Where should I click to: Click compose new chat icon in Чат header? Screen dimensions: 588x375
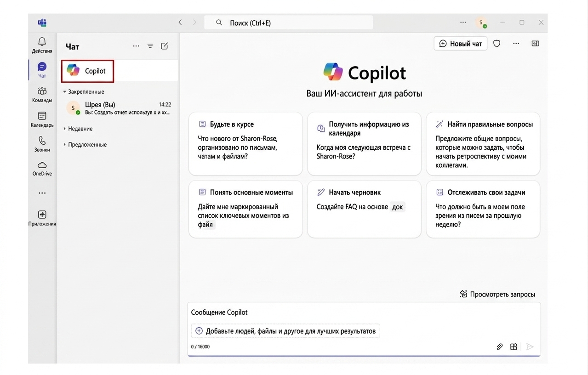165,46
